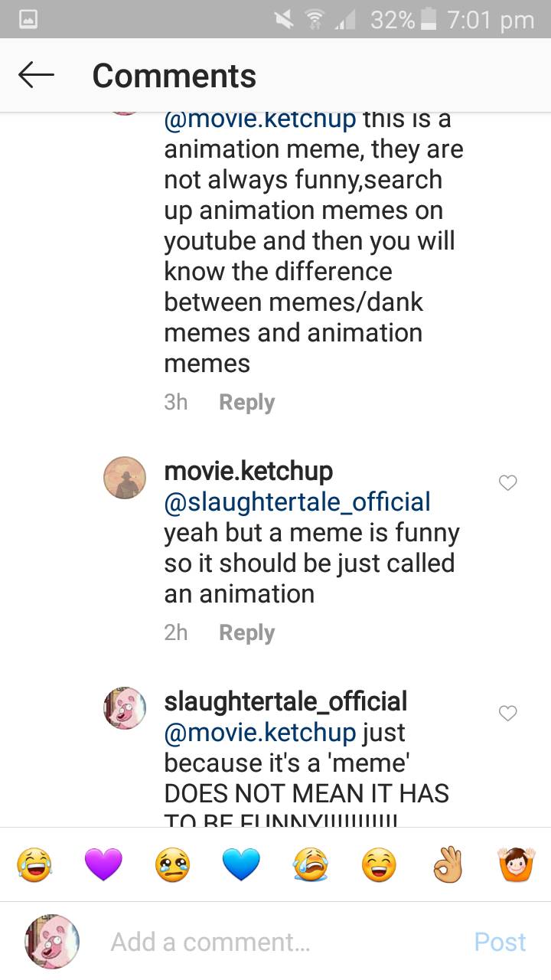The image size is (551, 980).
Task: Insert the crying face emoji
Action: [x=172, y=865]
